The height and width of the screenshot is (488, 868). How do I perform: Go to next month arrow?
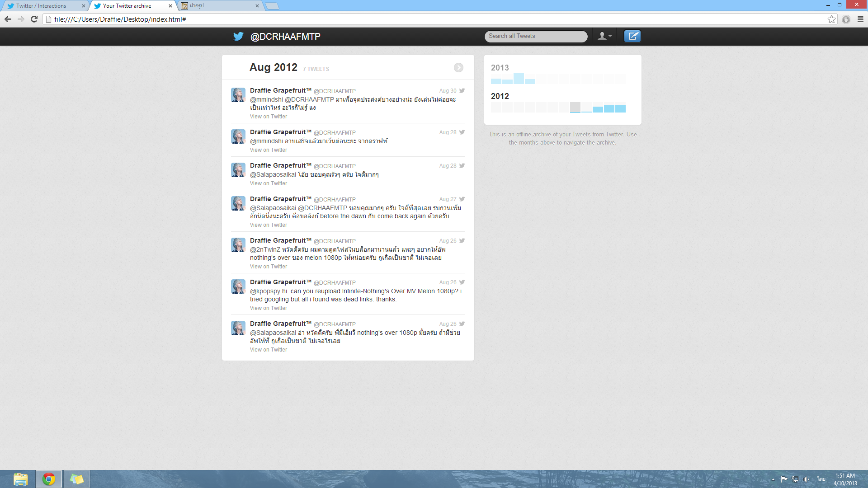tap(458, 67)
